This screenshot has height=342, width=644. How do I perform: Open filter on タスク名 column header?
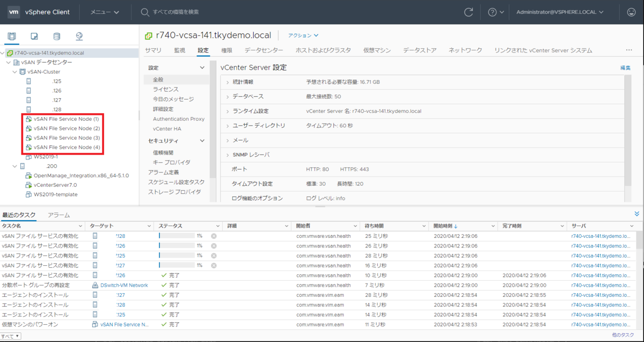[x=81, y=226]
